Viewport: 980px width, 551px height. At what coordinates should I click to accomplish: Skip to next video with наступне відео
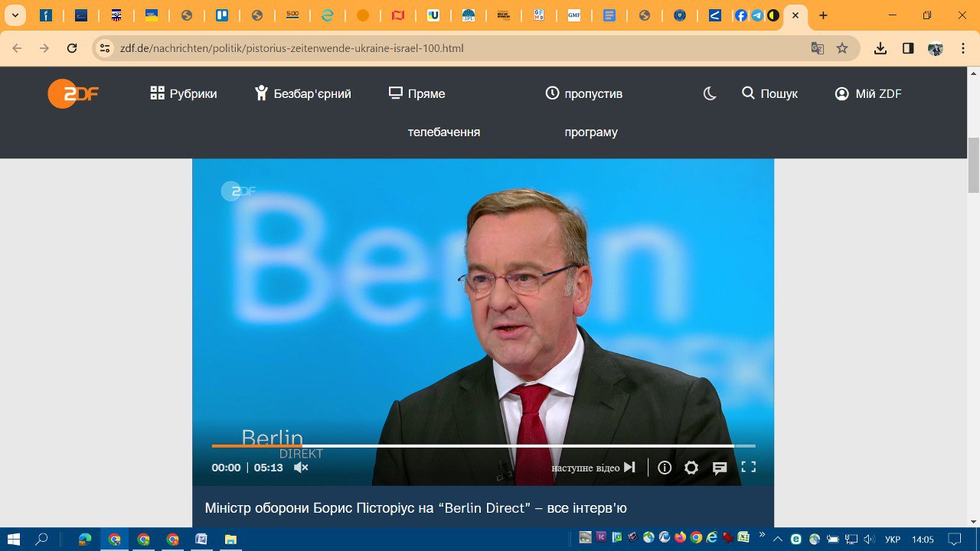tap(593, 468)
